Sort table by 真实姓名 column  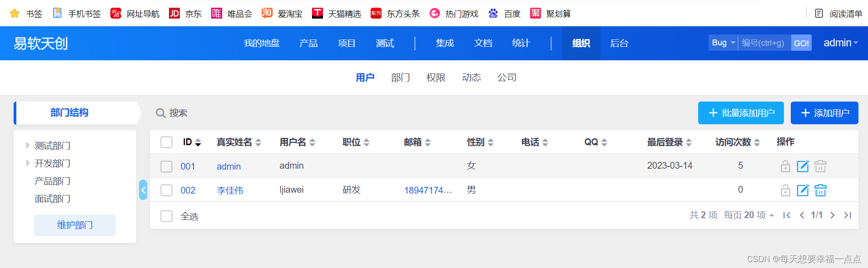(238, 142)
